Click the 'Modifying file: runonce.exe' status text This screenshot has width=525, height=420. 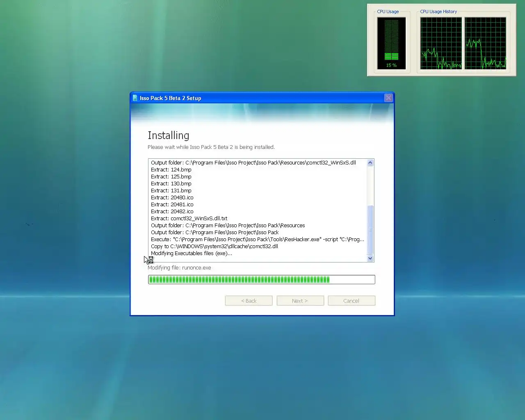179,267
